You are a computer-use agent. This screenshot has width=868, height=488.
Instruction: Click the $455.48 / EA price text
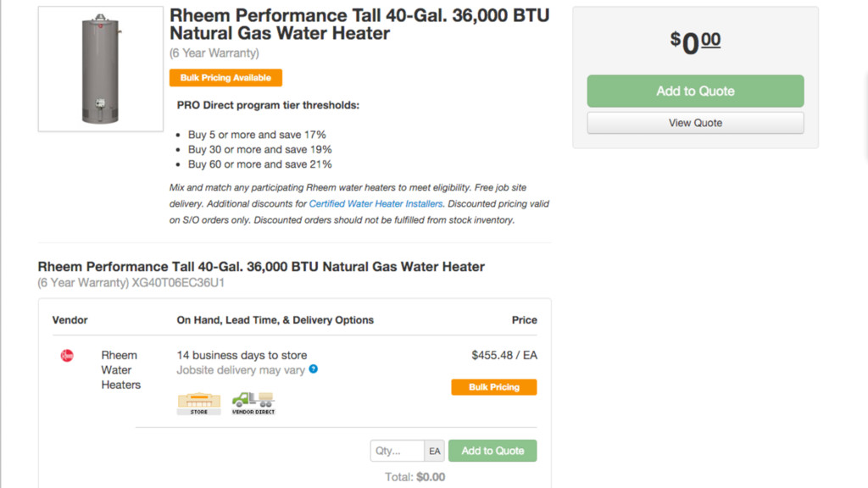pos(504,355)
